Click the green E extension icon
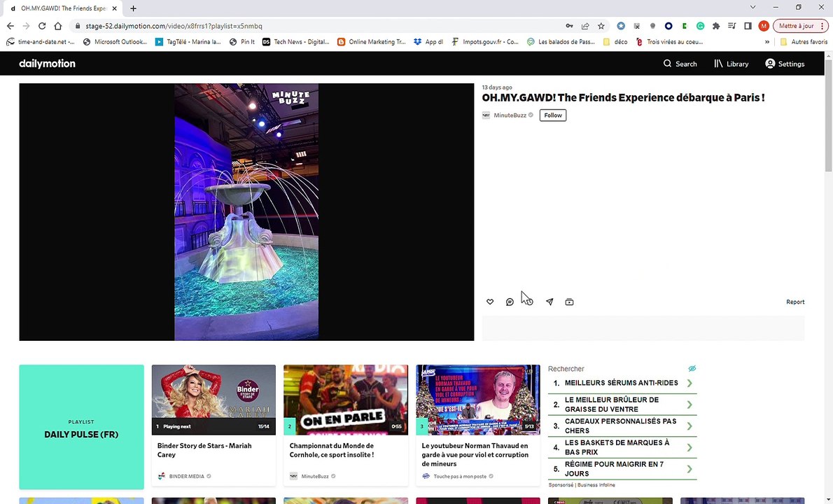Viewport: 833px width, 504px height. pos(685,26)
